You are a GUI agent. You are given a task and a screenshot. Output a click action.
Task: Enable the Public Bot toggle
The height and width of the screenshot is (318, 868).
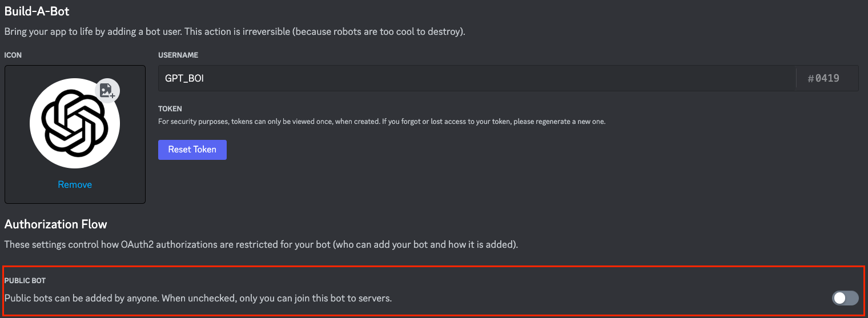click(845, 298)
